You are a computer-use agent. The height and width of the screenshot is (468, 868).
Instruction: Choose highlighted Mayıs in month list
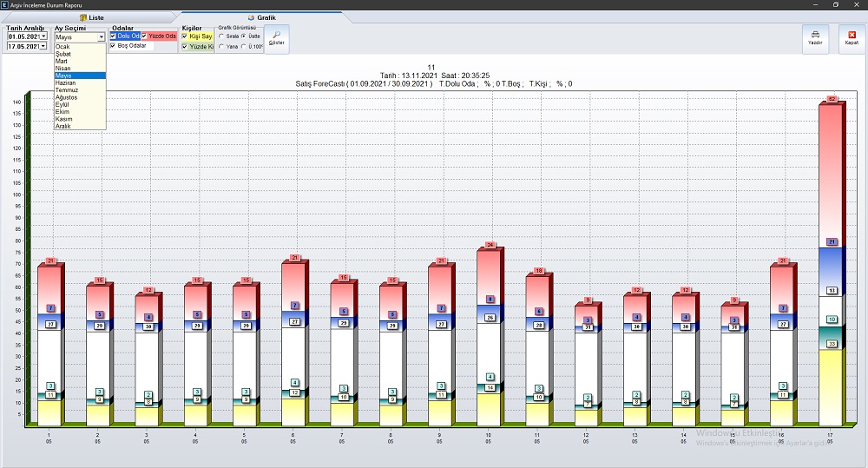80,76
